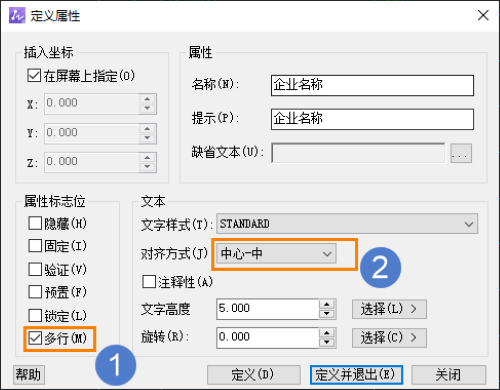Viewport: 500px width, 390px height.
Task: Decrease 旋转 angle with down arrow
Action: pyautogui.click(x=327, y=342)
